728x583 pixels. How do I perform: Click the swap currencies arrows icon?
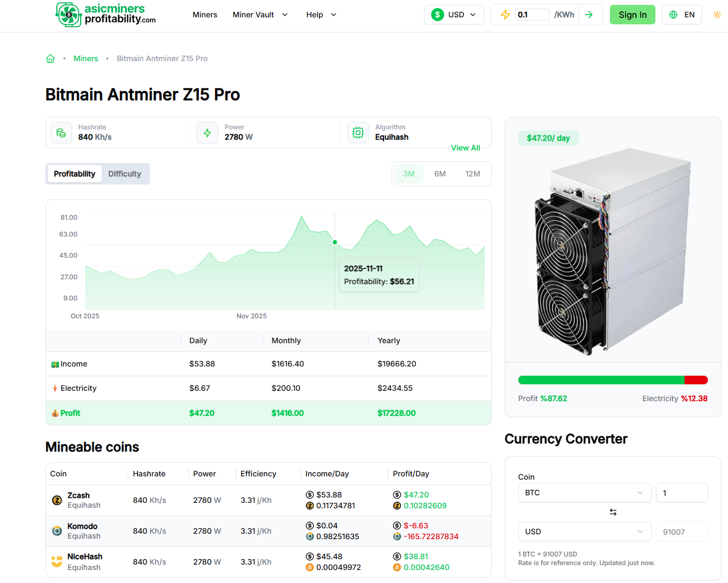(613, 512)
